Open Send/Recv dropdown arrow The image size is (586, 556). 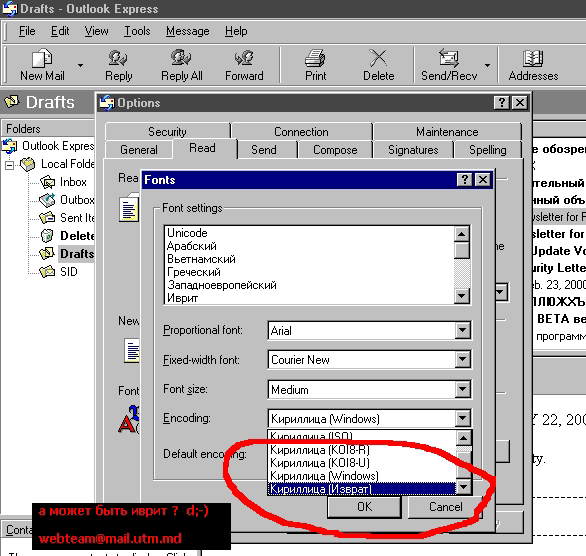tap(487, 65)
